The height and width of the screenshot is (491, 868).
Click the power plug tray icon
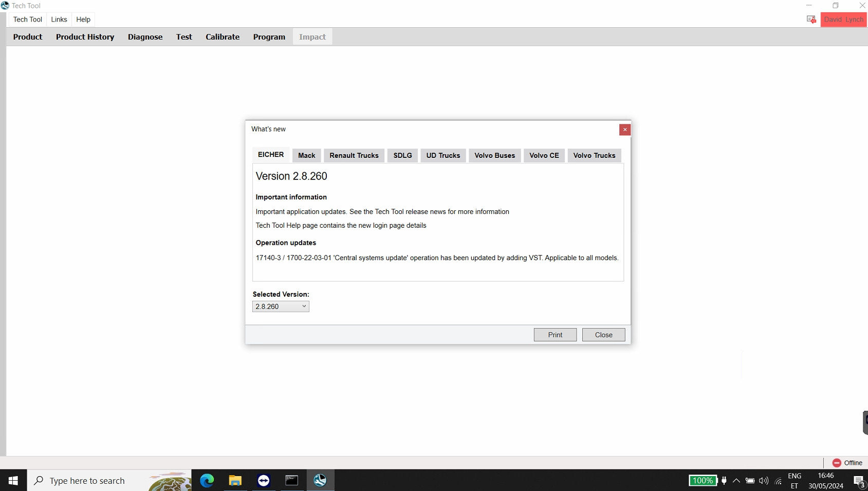pyautogui.click(x=724, y=481)
